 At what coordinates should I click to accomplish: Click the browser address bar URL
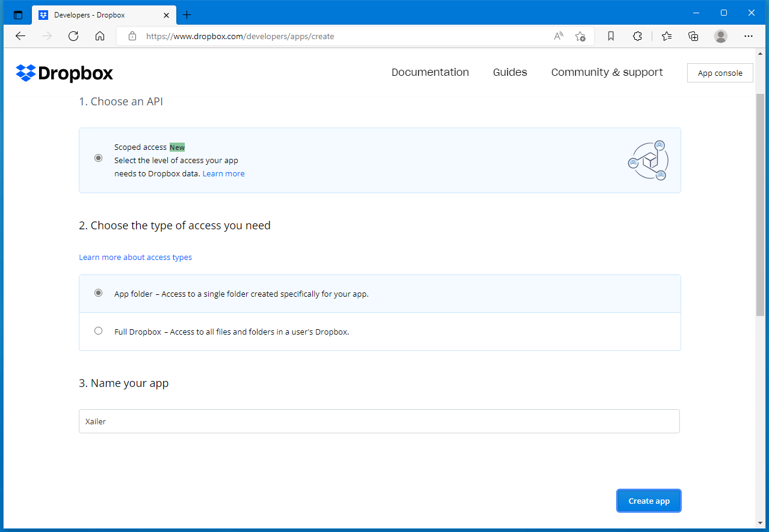pyautogui.click(x=240, y=36)
